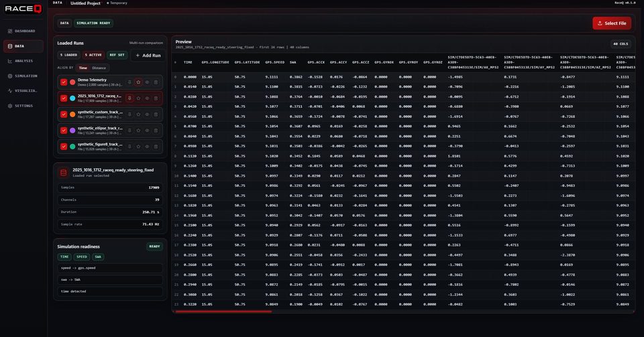This screenshot has height=337, width=644.
Task: Uncheck the synthetic_custom_track run checkbox
Action: point(64,115)
